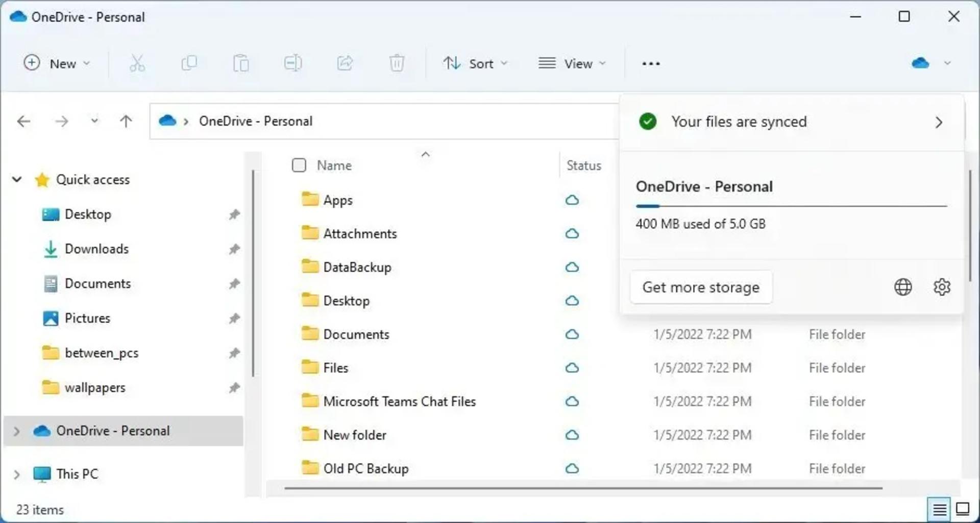
Task: Open the View menu
Action: tap(572, 63)
